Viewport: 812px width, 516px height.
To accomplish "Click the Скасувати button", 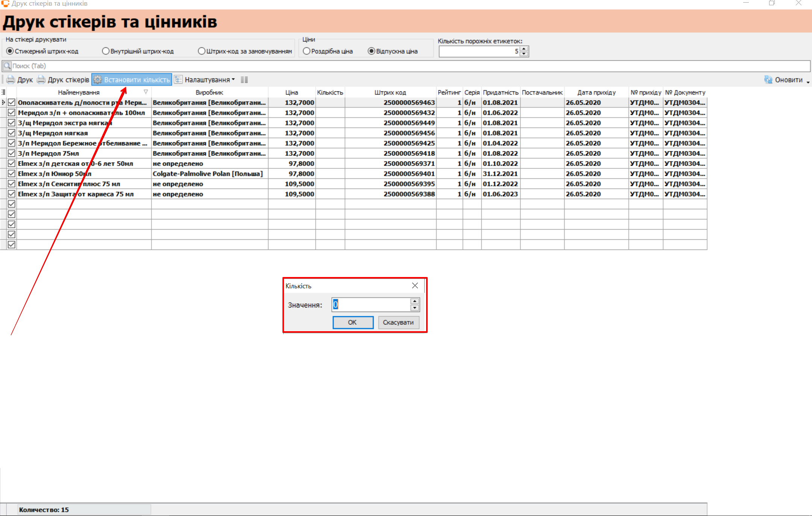I will click(398, 323).
